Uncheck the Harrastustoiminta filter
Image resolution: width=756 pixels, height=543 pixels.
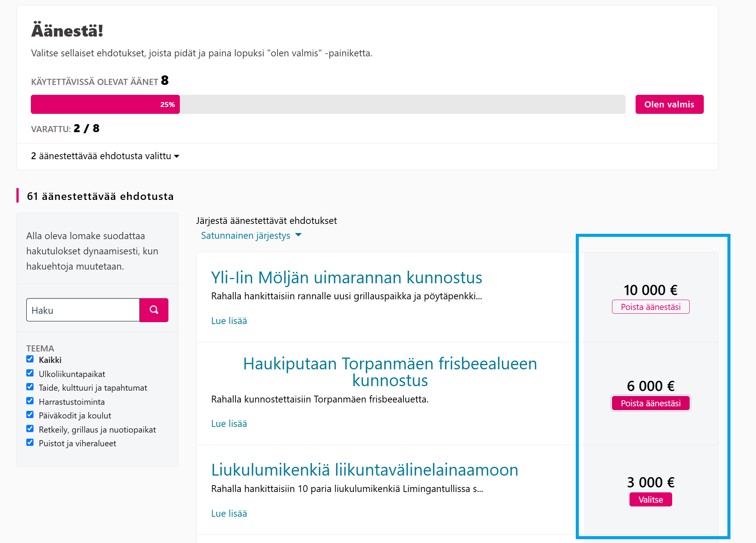click(x=30, y=401)
